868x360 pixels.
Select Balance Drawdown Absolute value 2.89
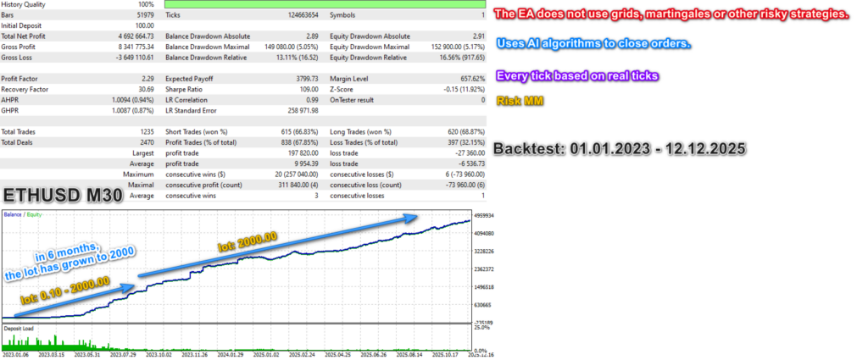(312, 36)
